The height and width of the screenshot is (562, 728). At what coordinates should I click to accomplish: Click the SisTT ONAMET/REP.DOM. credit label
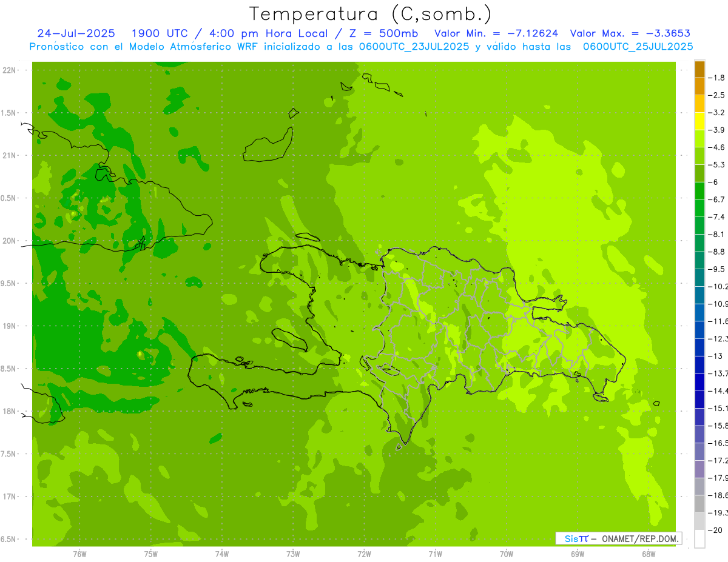pyautogui.click(x=618, y=538)
